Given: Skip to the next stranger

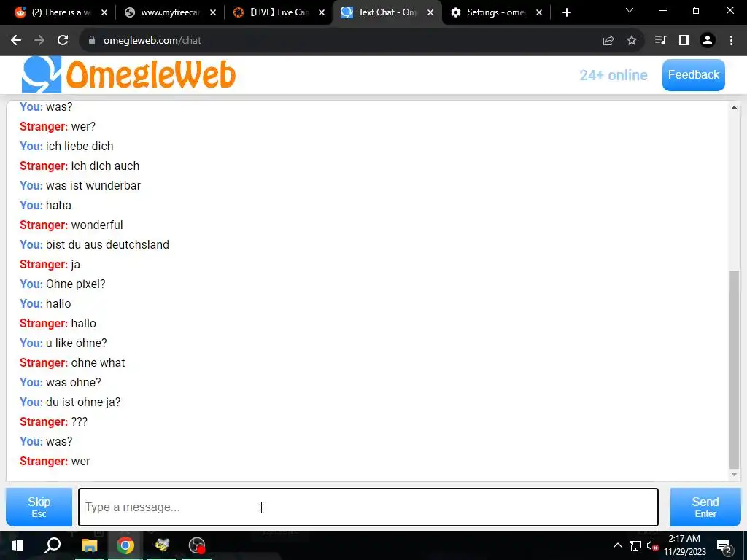Looking at the screenshot, I should [x=39, y=507].
